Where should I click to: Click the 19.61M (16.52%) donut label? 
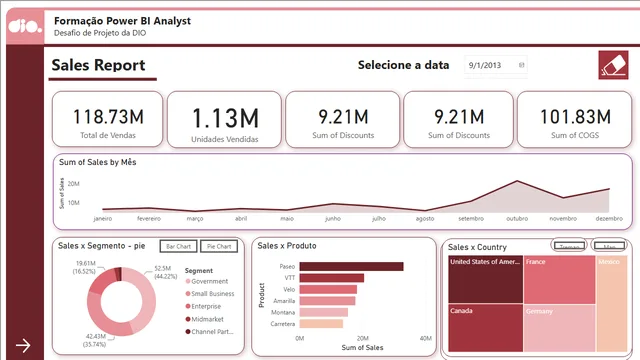click(84, 267)
